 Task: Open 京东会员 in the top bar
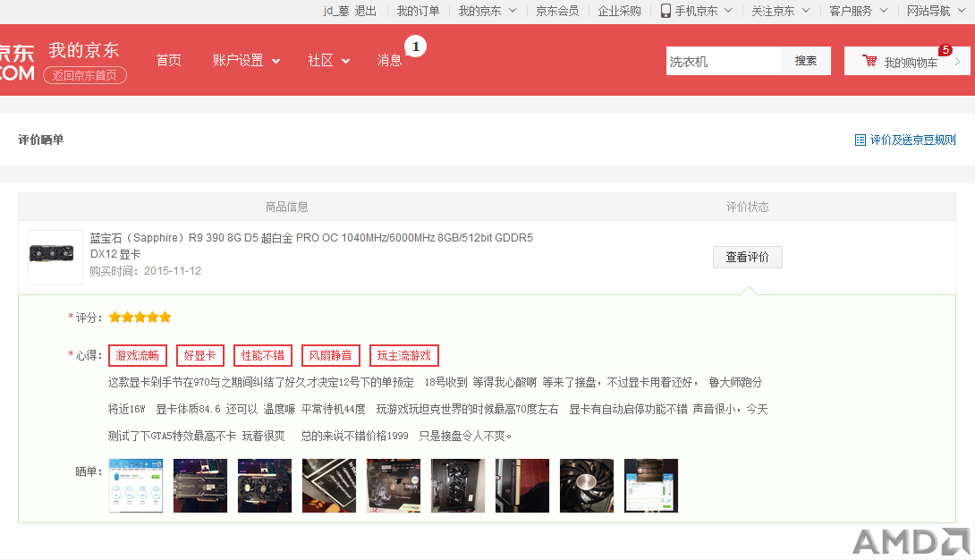[x=557, y=11]
